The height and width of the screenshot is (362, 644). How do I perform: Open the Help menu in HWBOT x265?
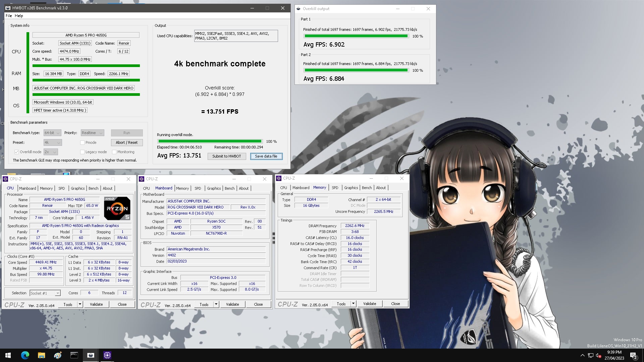click(19, 16)
